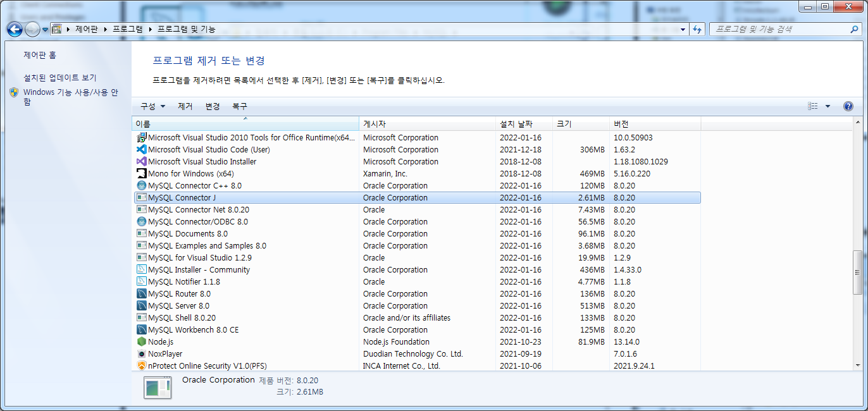
Task: Click the MySQL Router 8.0 icon
Action: (142, 294)
